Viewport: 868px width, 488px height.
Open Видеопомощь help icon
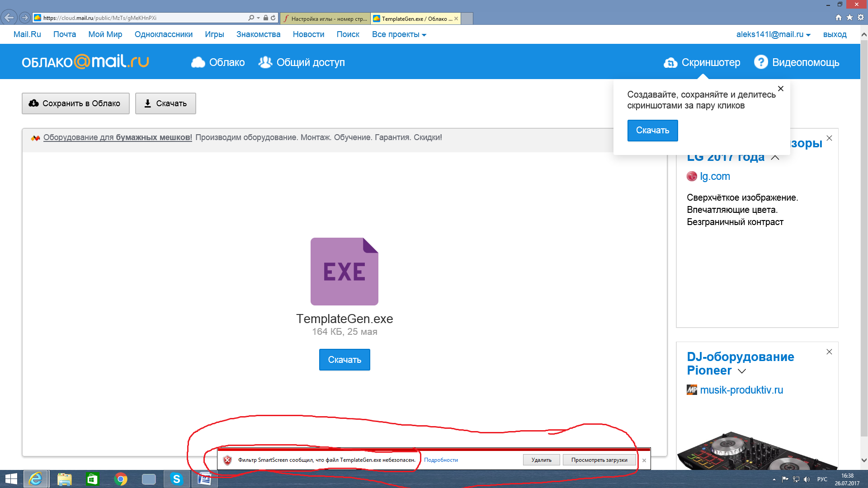tap(761, 62)
